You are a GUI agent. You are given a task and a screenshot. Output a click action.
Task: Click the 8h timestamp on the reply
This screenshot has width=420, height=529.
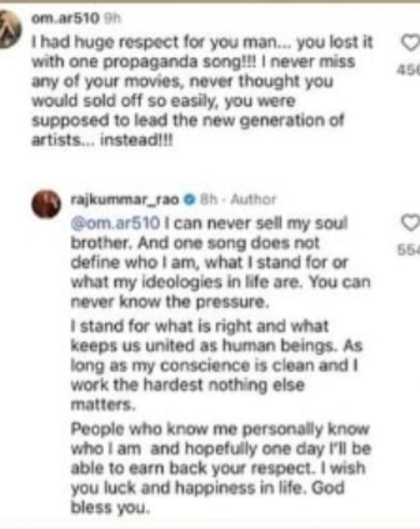tap(208, 200)
